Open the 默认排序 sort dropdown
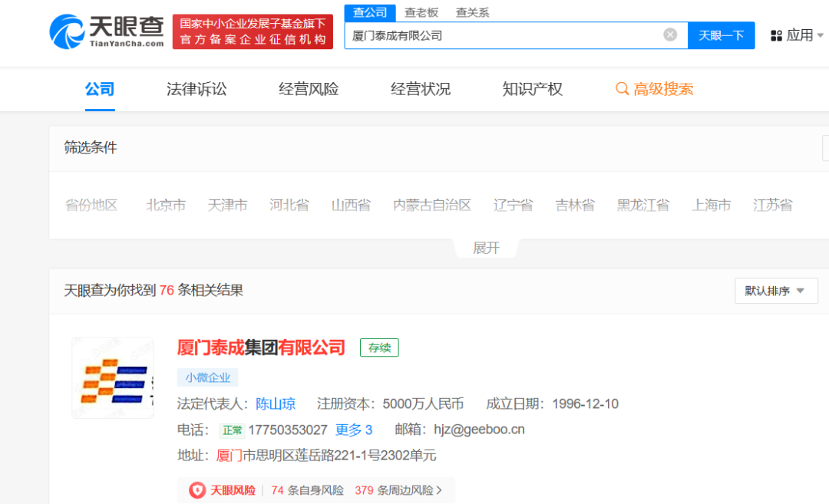This screenshot has width=829, height=504. point(776,291)
